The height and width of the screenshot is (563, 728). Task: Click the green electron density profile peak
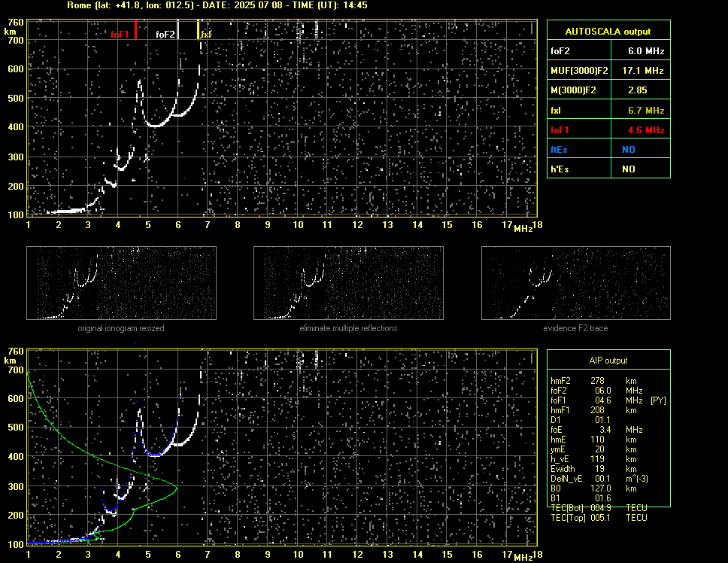(177, 487)
